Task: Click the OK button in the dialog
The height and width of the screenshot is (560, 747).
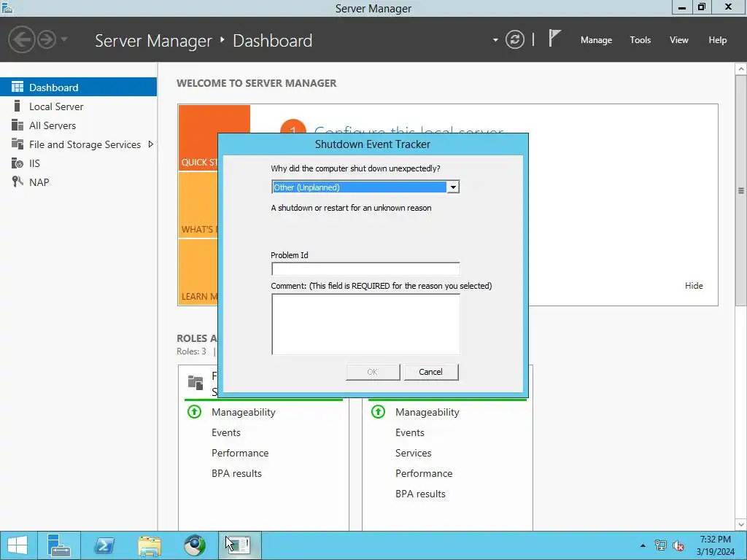Action: pyautogui.click(x=373, y=372)
